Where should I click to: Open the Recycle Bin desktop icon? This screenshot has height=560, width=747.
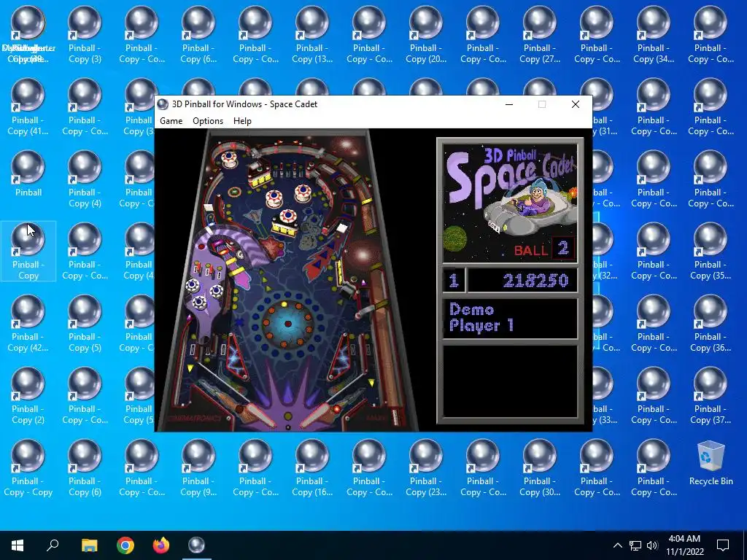click(x=711, y=463)
